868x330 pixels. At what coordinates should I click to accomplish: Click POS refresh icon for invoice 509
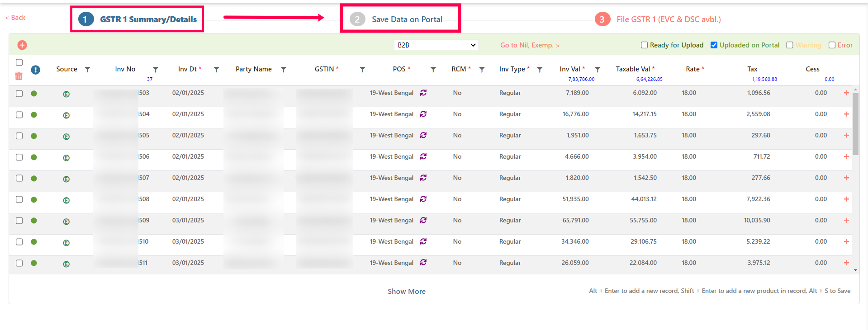click(423, 220)
